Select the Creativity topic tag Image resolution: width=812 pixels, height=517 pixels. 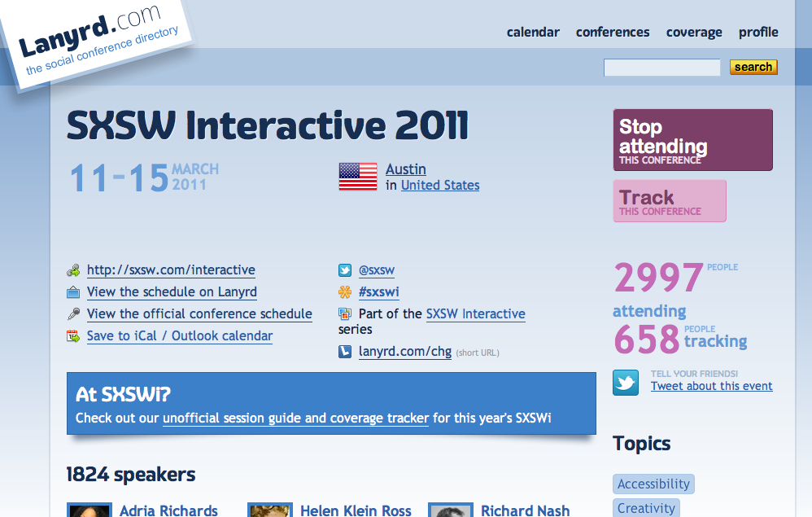[646, 508]
